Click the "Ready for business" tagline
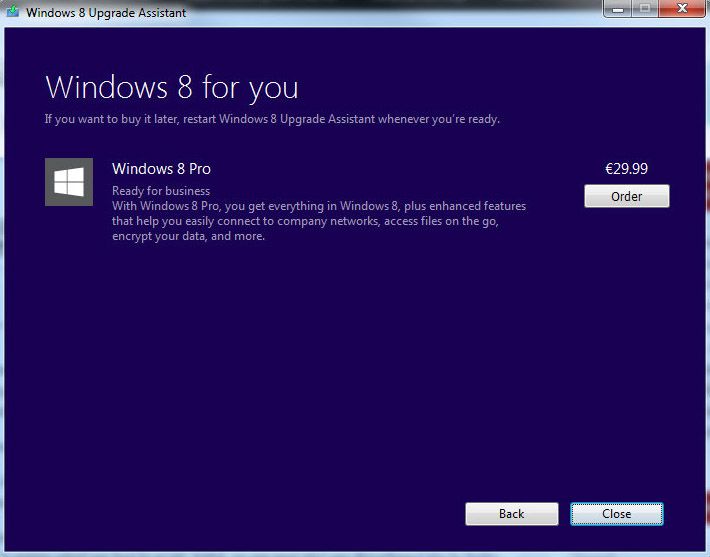 coord(161,191)
